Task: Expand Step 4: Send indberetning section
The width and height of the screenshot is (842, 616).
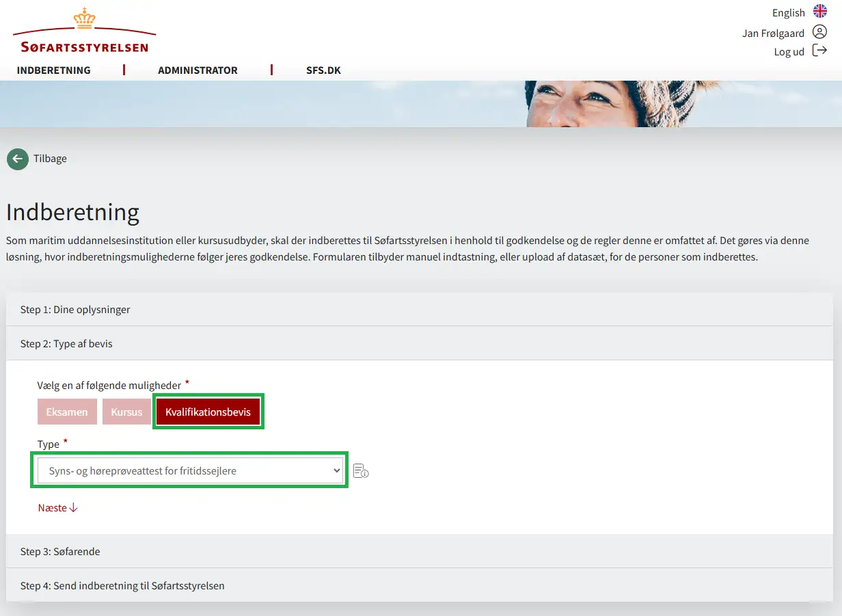Action: (122, 586)
